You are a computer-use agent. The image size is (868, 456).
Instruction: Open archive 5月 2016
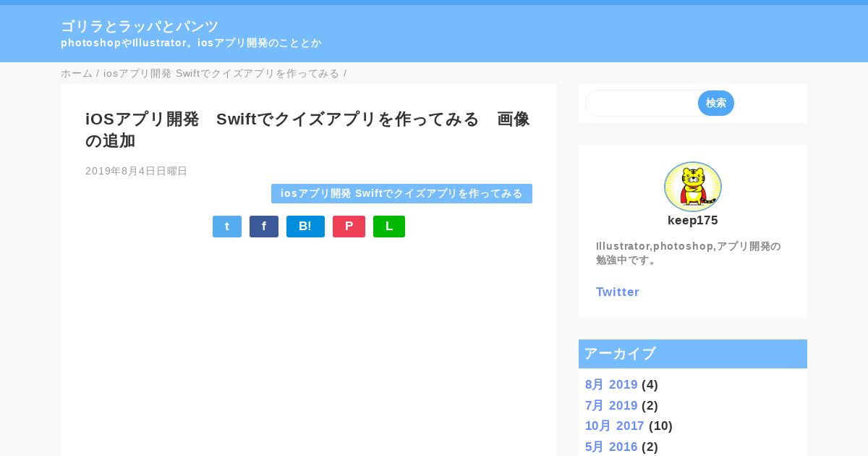611,447
